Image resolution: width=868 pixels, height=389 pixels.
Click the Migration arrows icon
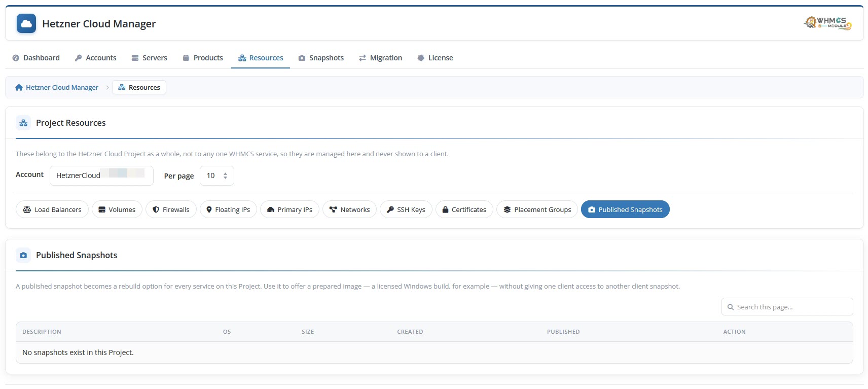pos(363,58)
